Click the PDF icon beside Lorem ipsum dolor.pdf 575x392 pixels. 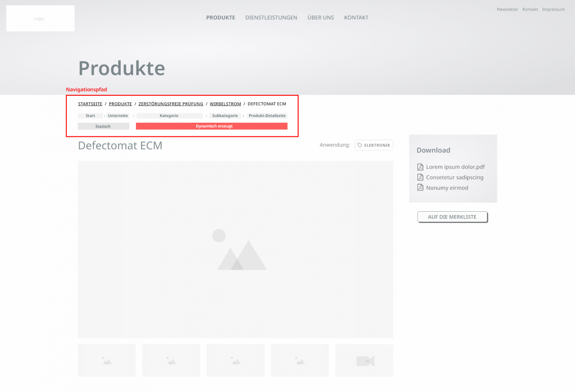pyautogui.click(x=420, y=167)
